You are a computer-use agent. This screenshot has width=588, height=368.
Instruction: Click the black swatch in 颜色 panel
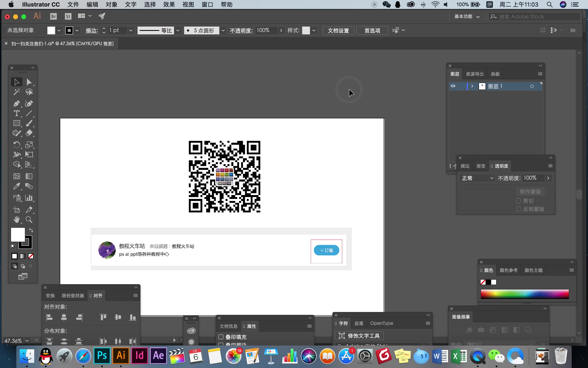488,282
